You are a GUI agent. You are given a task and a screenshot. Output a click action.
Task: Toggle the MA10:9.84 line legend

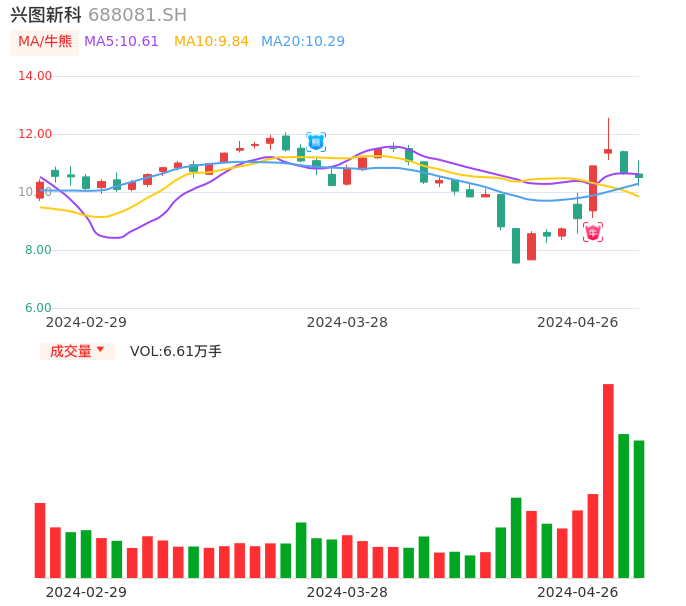pyautogui.click(x=211, y=41)
